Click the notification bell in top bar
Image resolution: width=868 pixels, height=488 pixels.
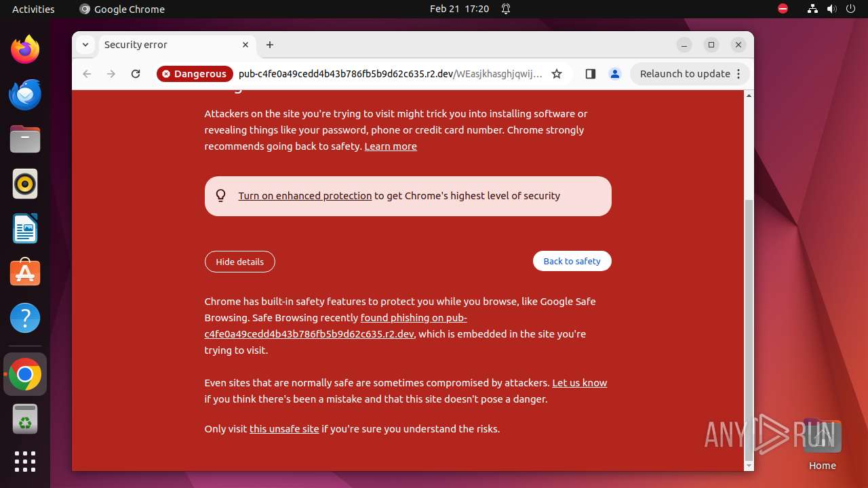[x=506, y=9]
